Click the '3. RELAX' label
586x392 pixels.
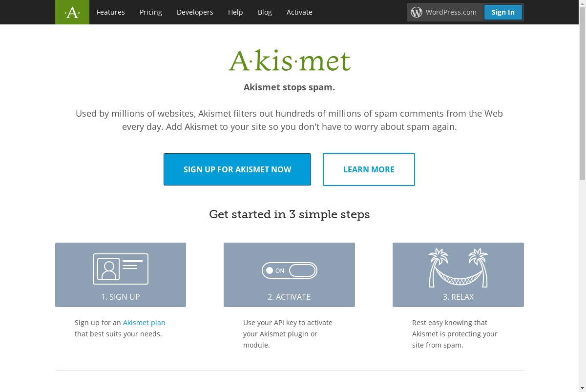click(x=458, y=297)
